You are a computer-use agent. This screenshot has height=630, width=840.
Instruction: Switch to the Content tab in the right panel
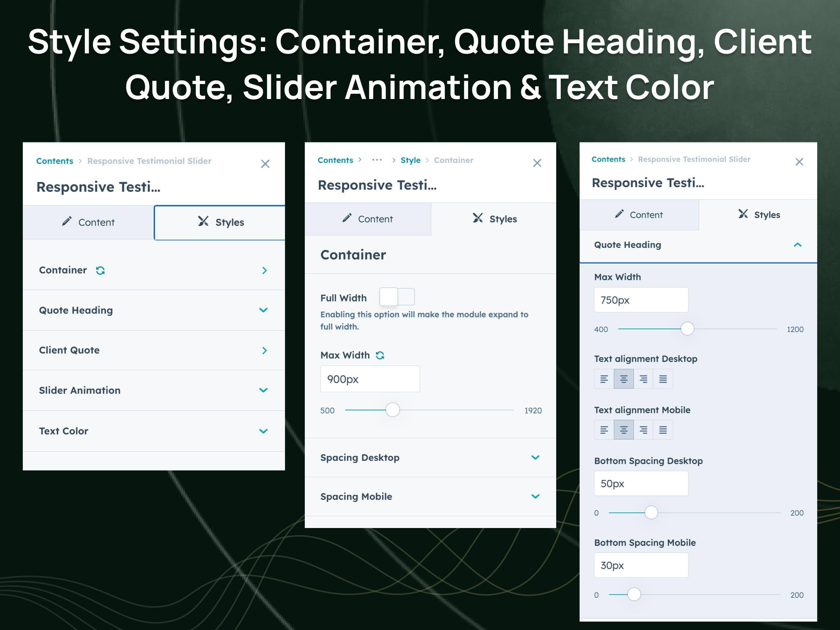pos(640,214)
